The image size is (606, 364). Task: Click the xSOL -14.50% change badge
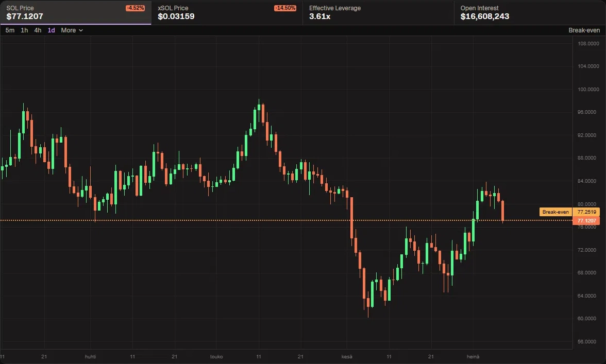click(x=285, y=8)
